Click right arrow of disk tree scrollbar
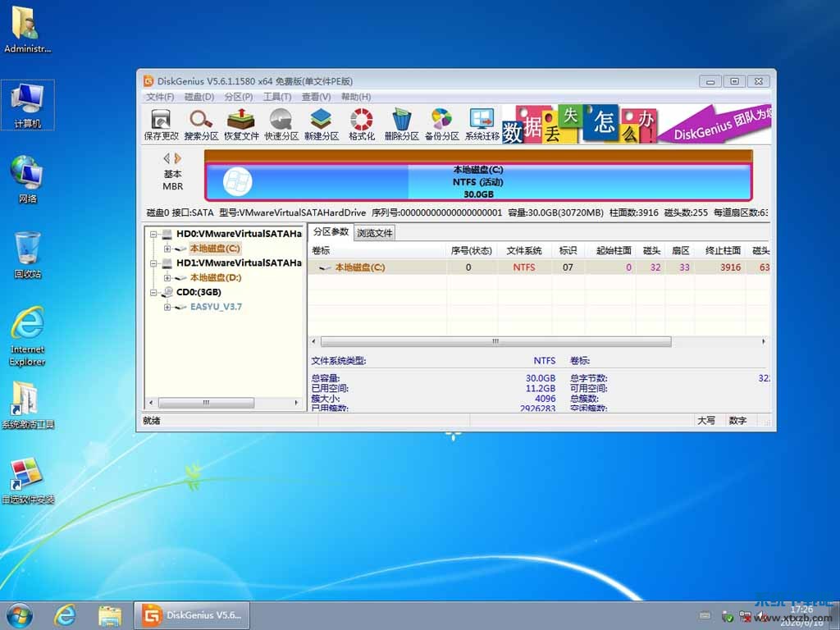This screenshot has width=840, height=630. (296, 402)
